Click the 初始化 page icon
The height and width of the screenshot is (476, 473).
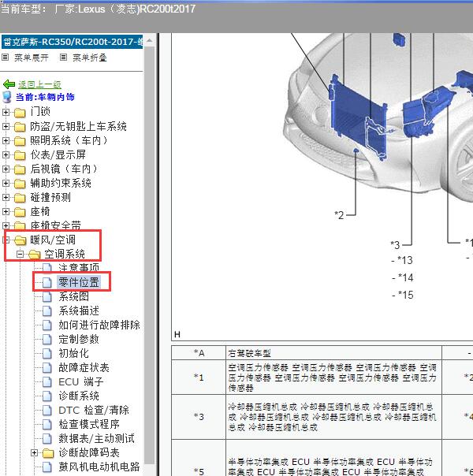[x=47, y=353]
